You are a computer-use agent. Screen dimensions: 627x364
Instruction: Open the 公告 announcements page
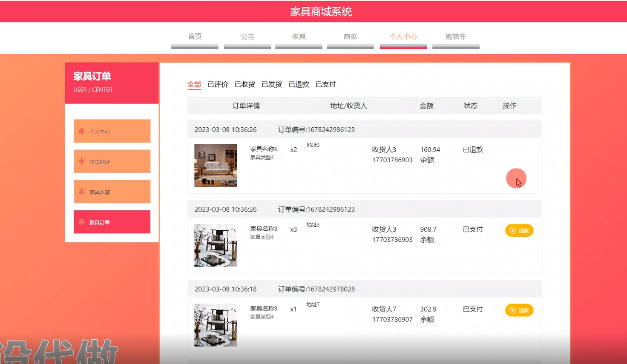247,37
